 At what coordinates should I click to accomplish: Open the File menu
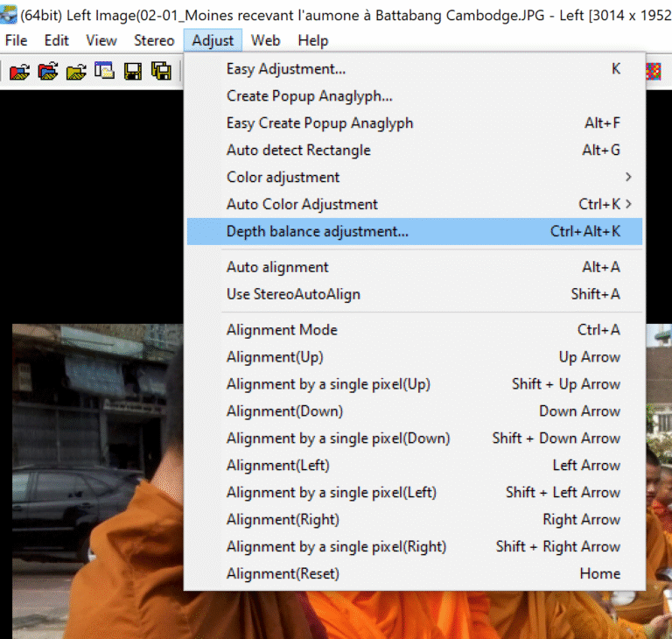point(17,40)
